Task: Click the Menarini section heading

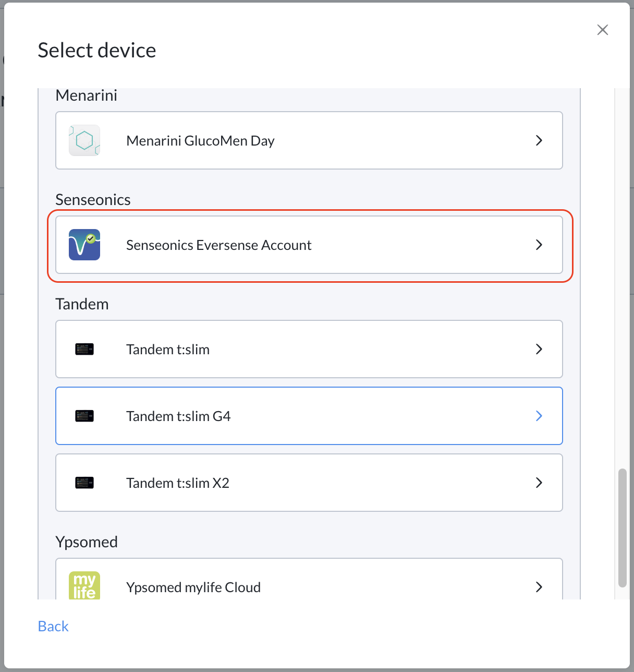Action: (x=86, y=95)
